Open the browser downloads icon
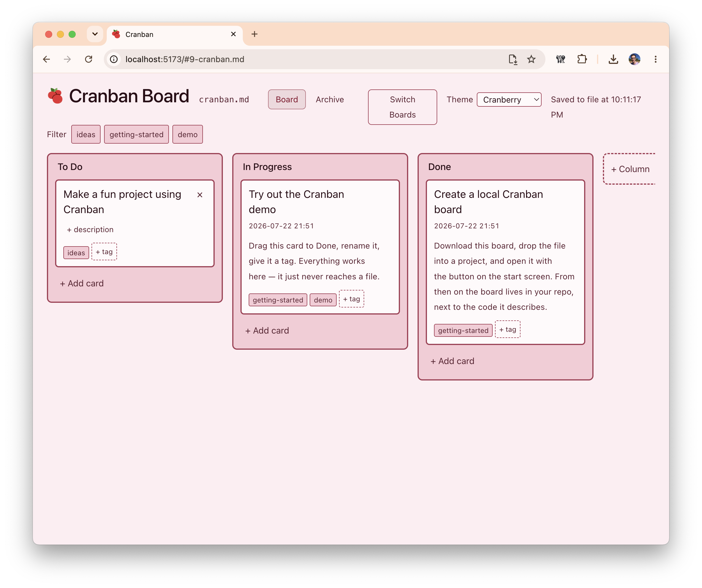This screenshot has height=588, width=702. coord(613,59)
